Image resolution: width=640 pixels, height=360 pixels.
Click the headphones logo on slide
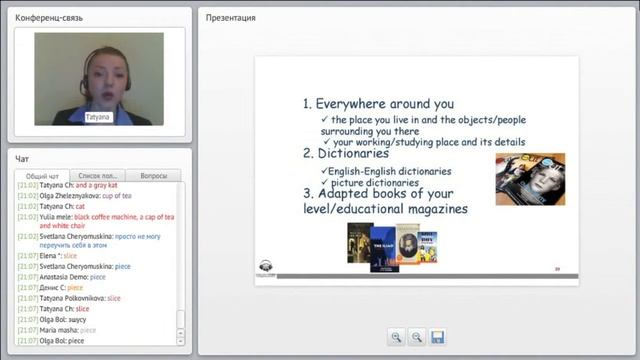pyautogui.click(x=266, y=267)
